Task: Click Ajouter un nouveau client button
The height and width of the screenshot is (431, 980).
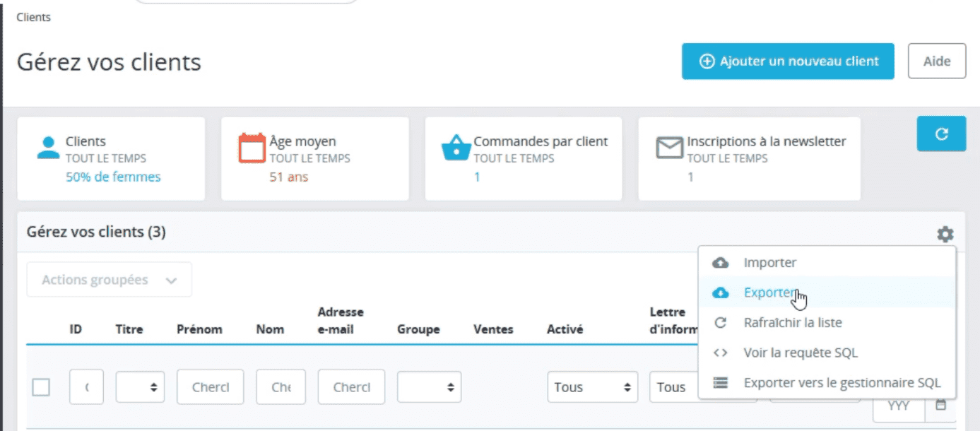Action: [x=788, y=61]
